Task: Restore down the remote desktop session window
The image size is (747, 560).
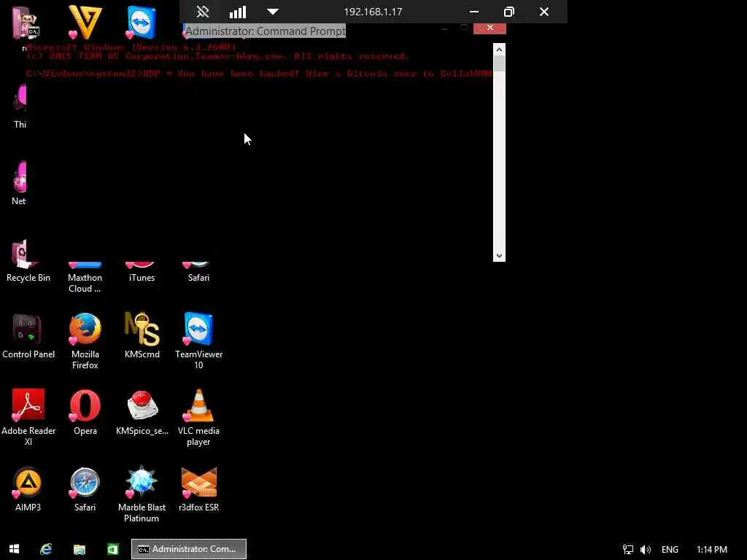Action: [508, 12]
